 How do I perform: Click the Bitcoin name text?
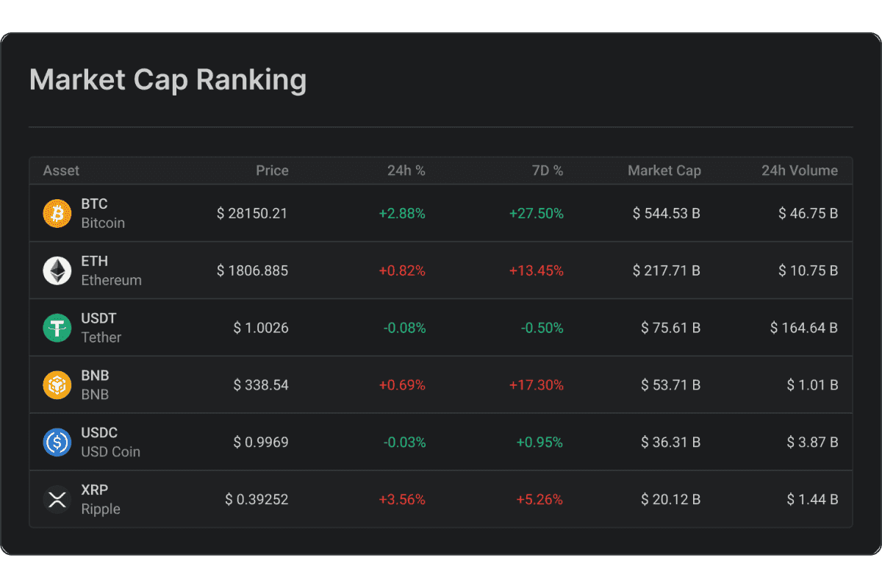tap(103, 223)
